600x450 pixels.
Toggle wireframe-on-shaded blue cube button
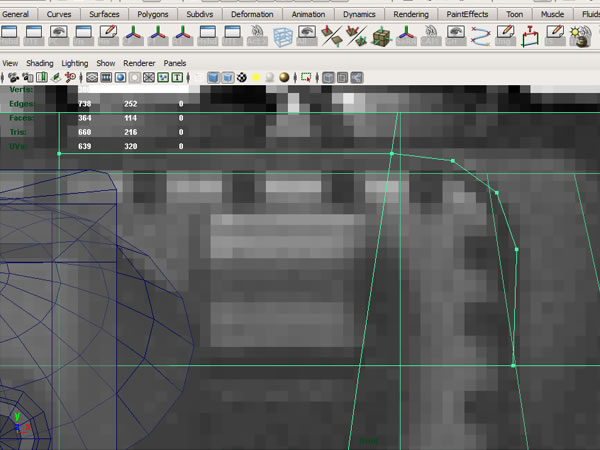coord(226,77)
